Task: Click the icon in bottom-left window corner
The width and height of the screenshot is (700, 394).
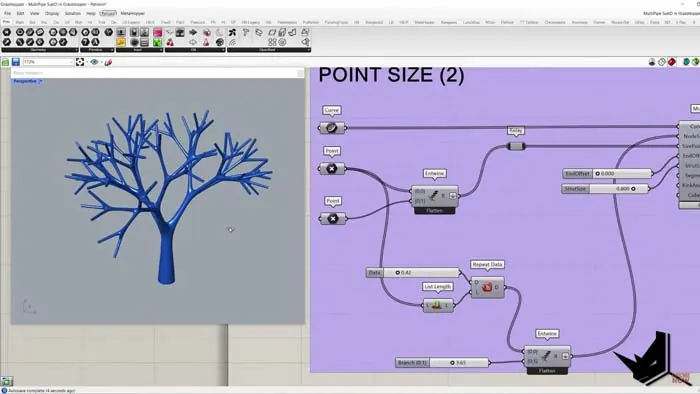Action: (6, 381)
